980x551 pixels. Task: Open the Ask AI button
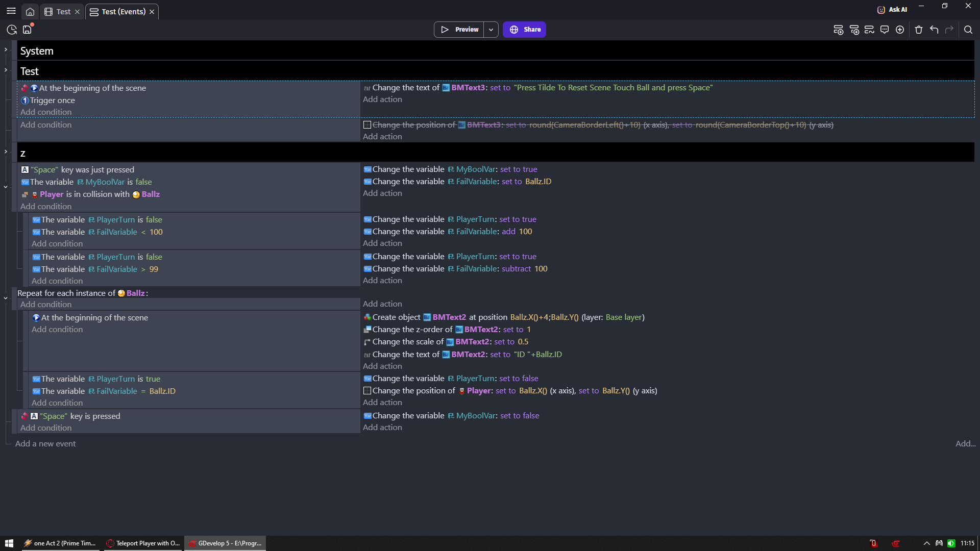pos(892,10)
